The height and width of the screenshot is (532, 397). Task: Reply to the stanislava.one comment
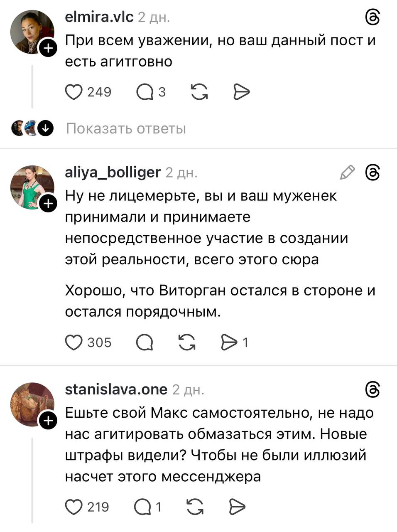click(142, 507)
